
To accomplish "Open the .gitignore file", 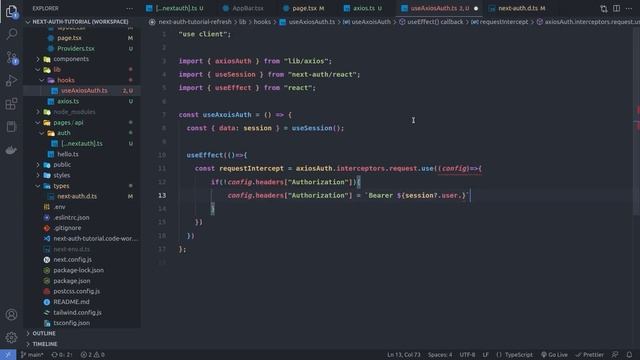I will click(x=82, y=228).
